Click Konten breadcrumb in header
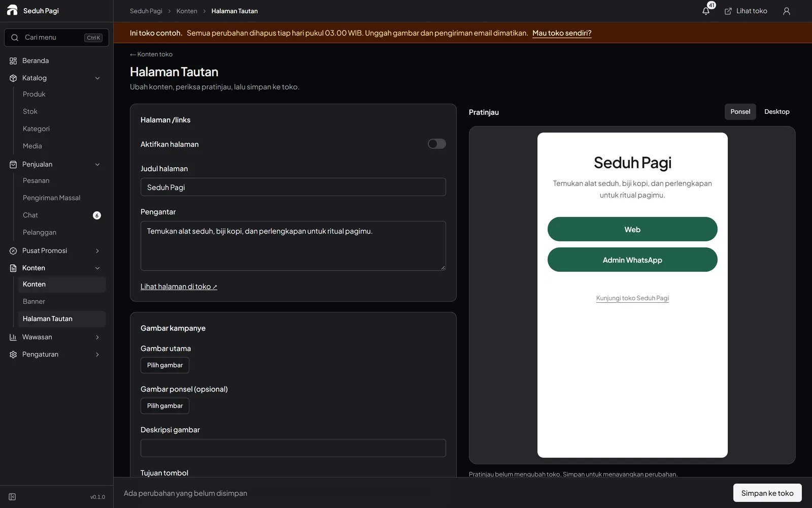 click(x=187, y=11)
